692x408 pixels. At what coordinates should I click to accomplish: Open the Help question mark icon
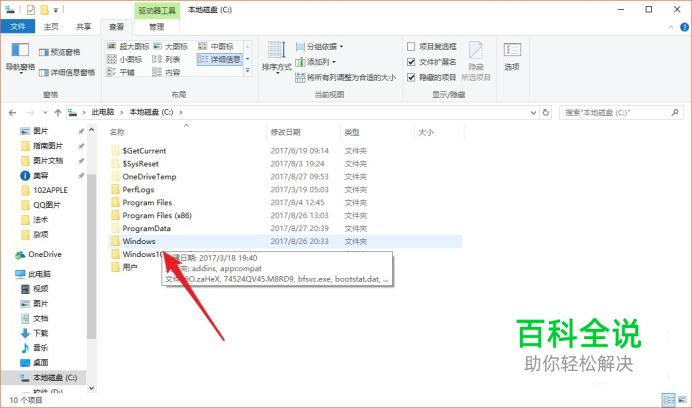[x=684, y=27]
